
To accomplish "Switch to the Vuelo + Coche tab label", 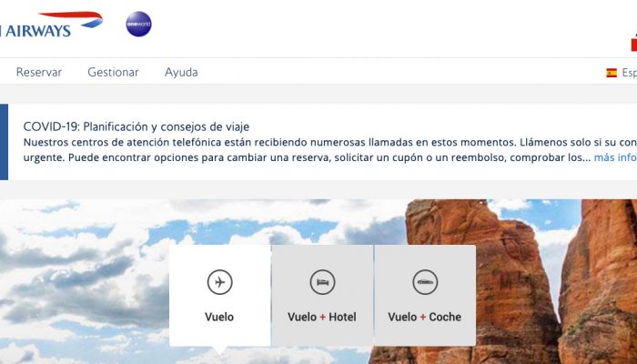I will [x=425, y=317].
